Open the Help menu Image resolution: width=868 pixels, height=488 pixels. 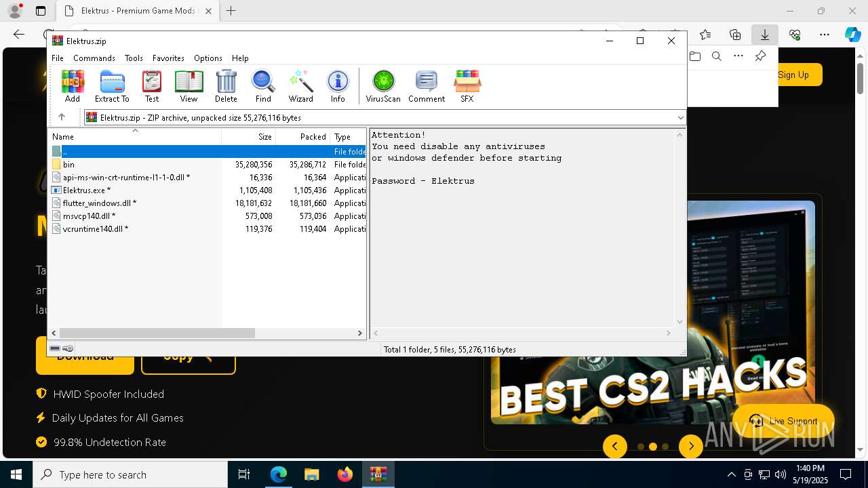240,58
